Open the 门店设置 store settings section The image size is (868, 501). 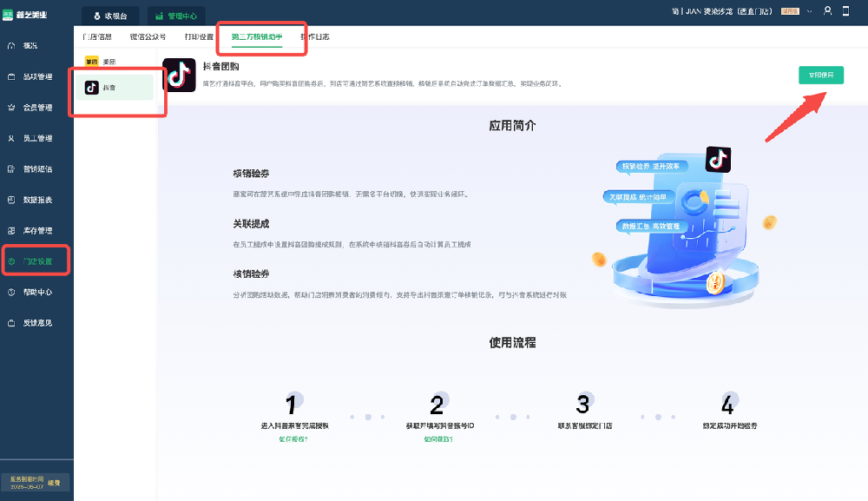click(35, 260)
